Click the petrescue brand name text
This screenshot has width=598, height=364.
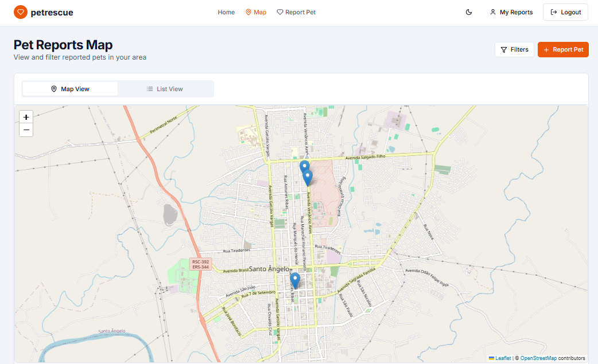52,12
